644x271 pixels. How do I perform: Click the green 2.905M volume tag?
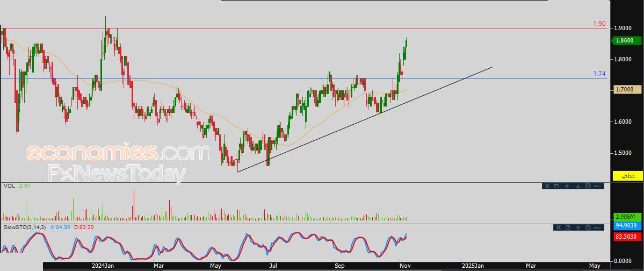pos(627,217)
